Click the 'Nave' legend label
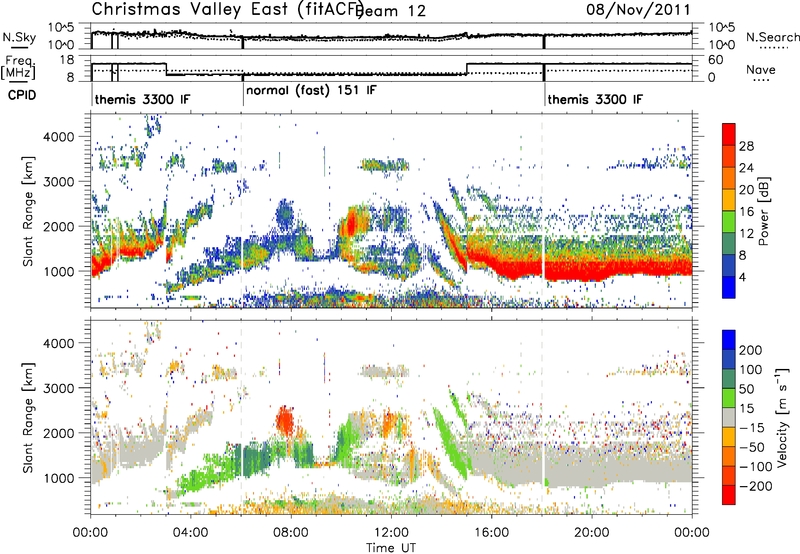Screen dimensions: 800x554 (x=761, y=69)
